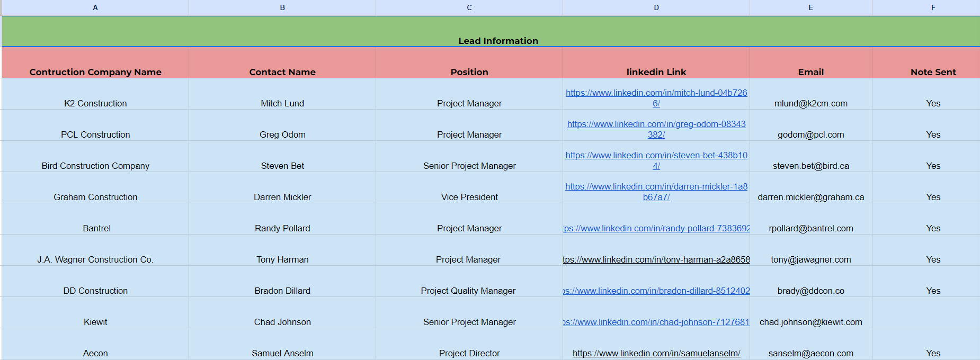Select the Vice President position cell

469,197
